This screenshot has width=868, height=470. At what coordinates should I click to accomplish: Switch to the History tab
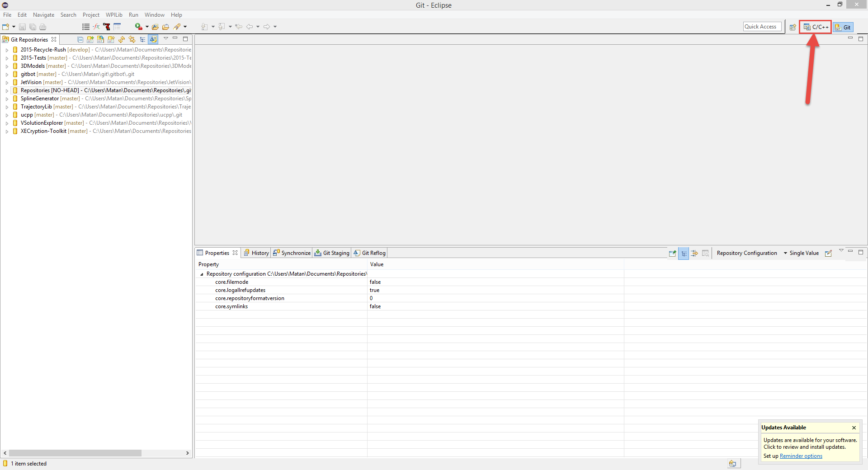[256, 253]
